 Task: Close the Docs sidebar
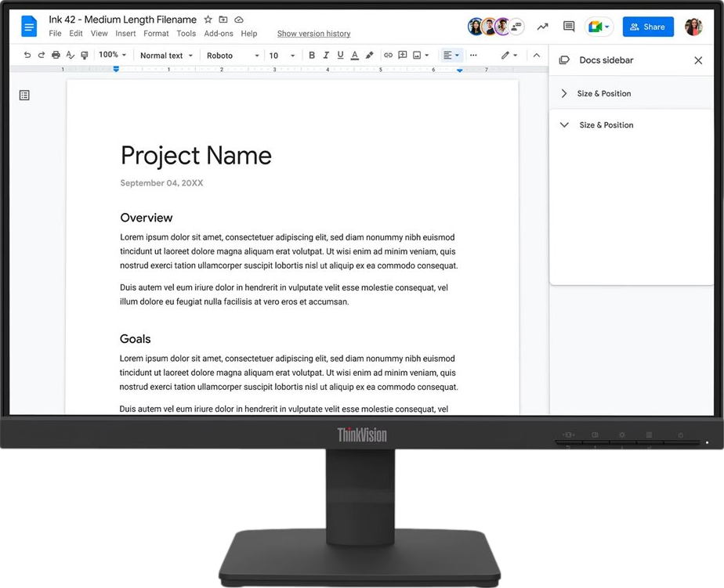698,60
